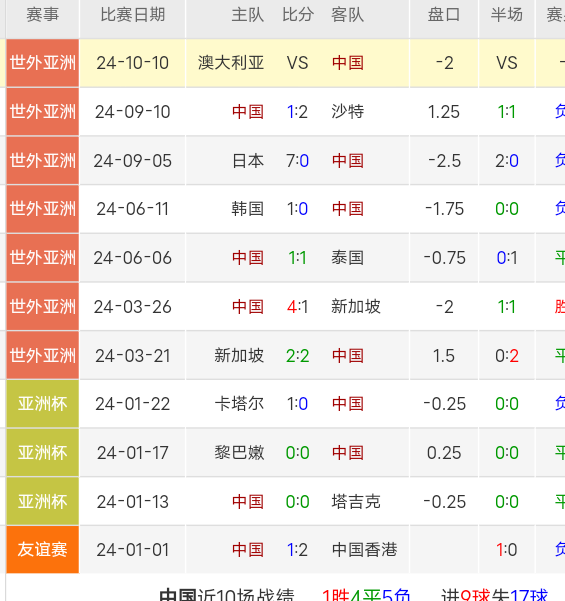Open the 黎巴嫩 team link
This screenshot has width=565, height=601.
(239, 453)
